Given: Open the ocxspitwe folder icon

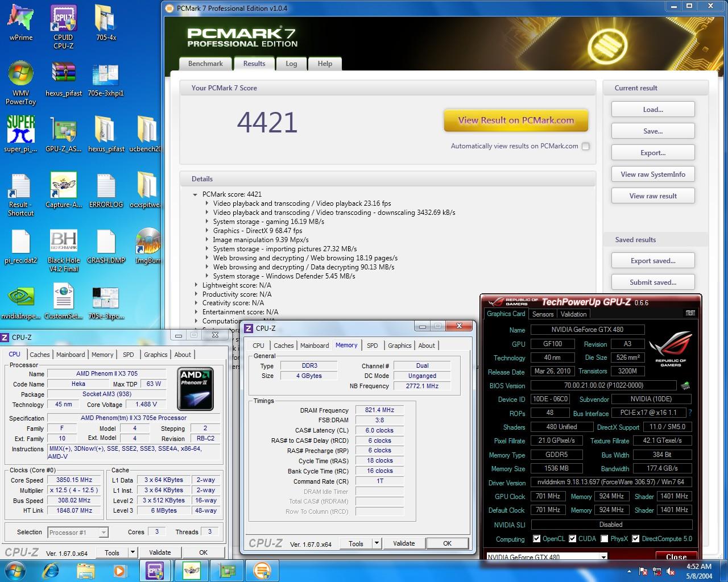Looking at the screenshot, I should coord(146,190).
